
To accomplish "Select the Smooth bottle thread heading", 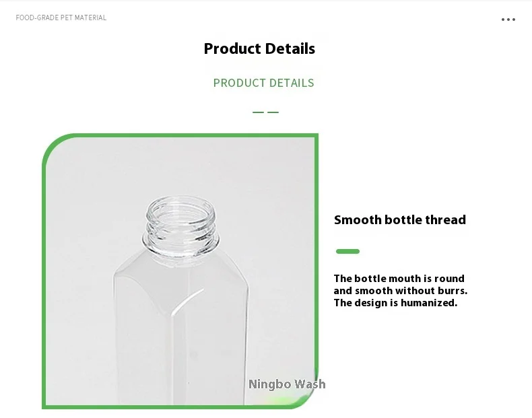I will tap(399, 219).
